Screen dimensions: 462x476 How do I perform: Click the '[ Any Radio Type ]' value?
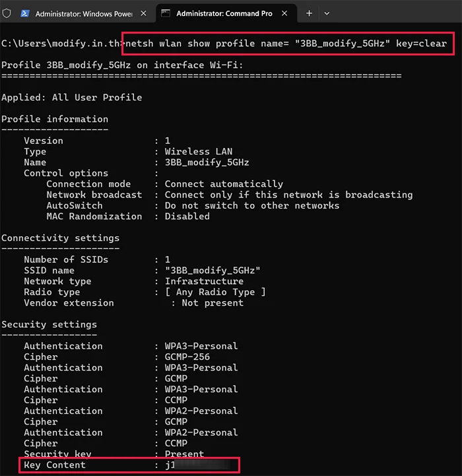pyautogui.click(x=215, y=292)
